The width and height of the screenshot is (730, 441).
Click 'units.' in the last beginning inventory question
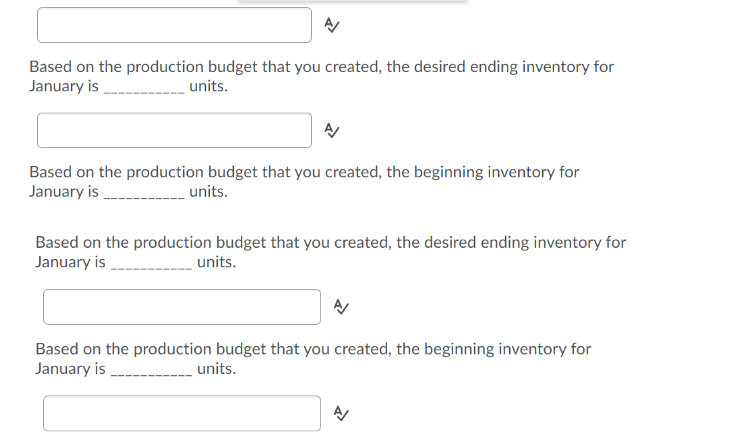click(217, 368)
